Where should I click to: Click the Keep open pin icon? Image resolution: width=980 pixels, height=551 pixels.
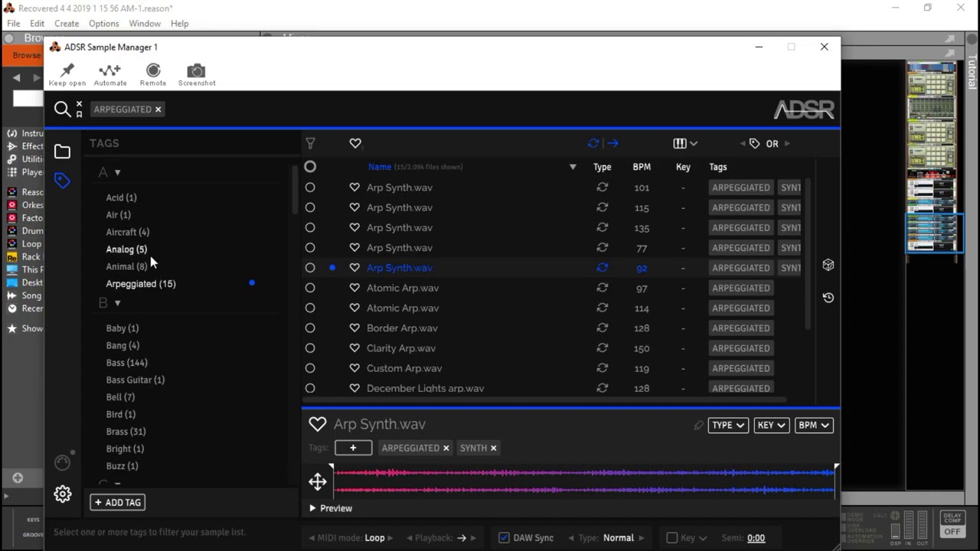click(67, 70)
